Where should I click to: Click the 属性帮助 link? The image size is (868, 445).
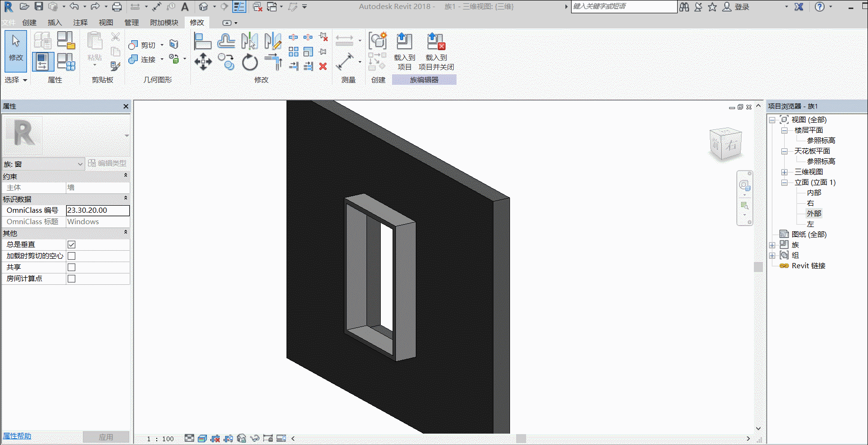(17, 436)
